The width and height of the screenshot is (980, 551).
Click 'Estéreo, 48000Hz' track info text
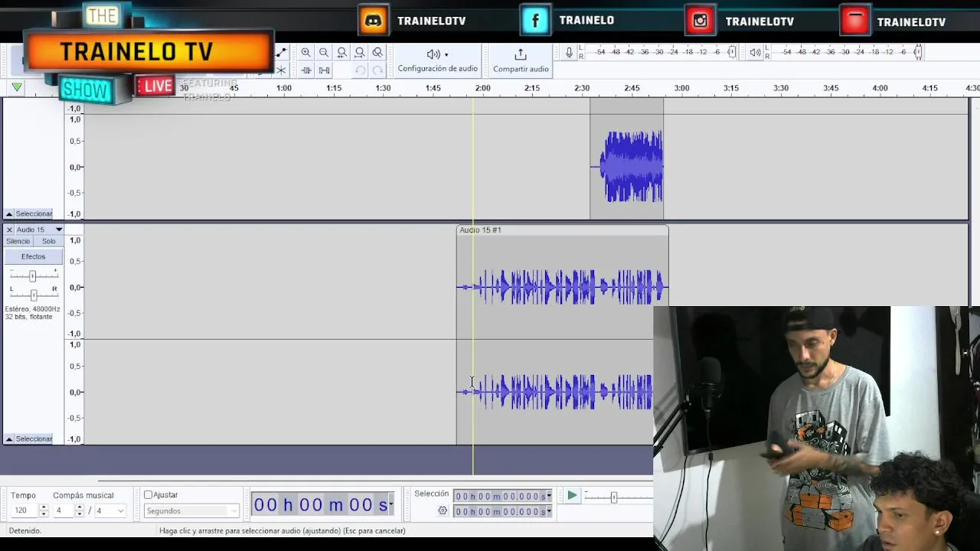point(32,309)
